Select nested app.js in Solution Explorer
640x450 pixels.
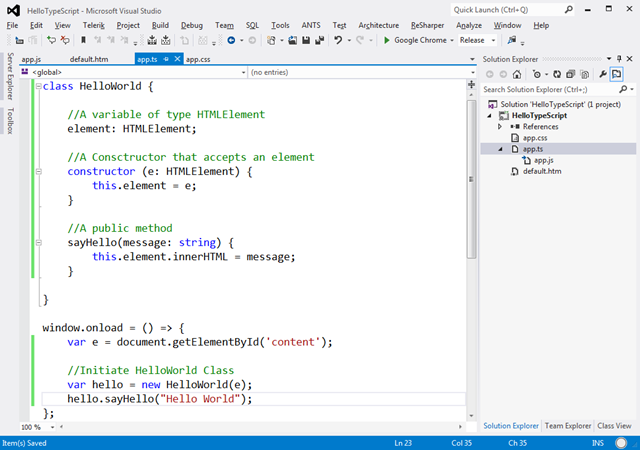543,160
